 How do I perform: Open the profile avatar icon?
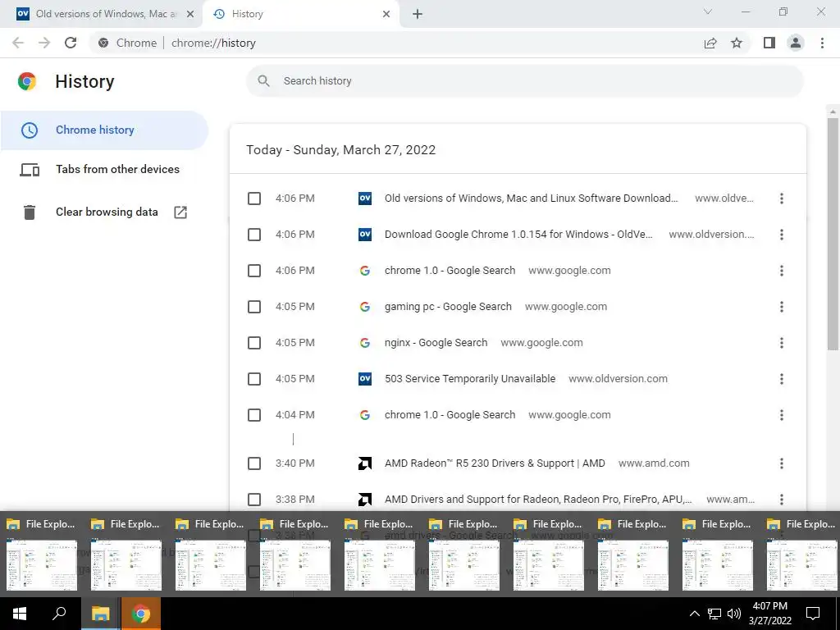point(796,43)
